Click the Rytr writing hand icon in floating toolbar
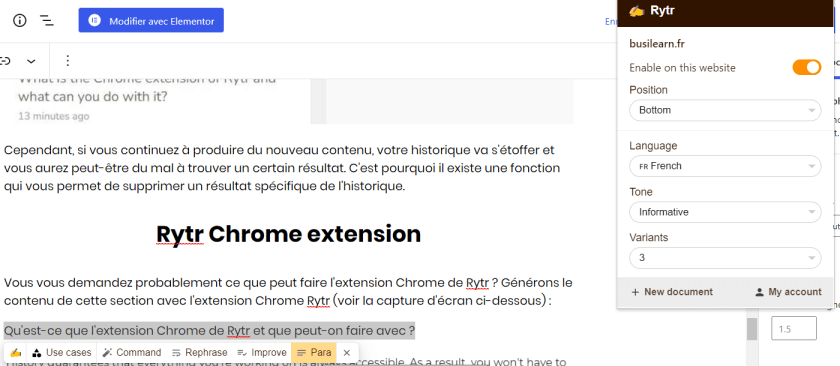This screenshot has width=840, height=366. (x=16, y=353)
